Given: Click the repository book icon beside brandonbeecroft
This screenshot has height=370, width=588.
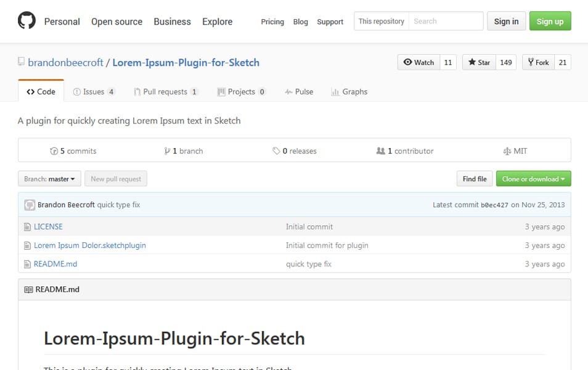Looking at the screenshot, I should (22, 62).
